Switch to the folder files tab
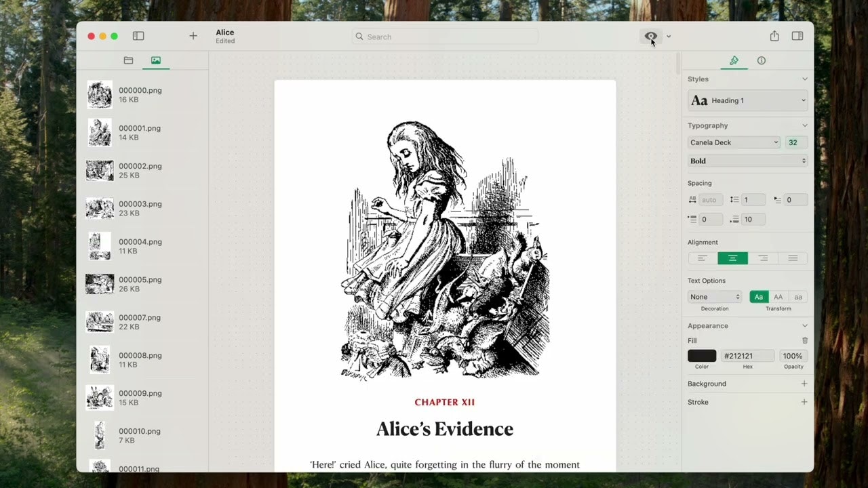The image size is (868, 488). [128, 60]
